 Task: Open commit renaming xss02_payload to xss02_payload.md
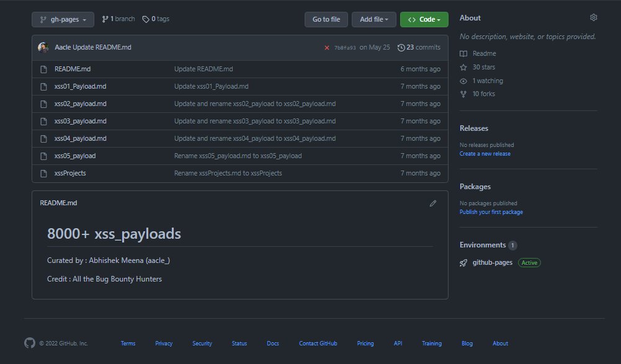click(255, 104)
